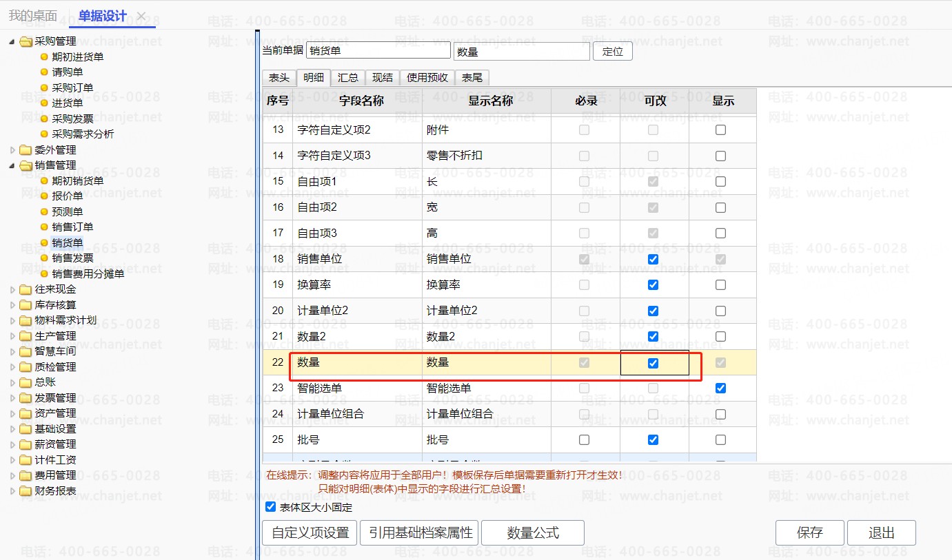Click the yellow bullet icon beside 请购单
This screenshot has width=952, height=560.
click(44, 72)
